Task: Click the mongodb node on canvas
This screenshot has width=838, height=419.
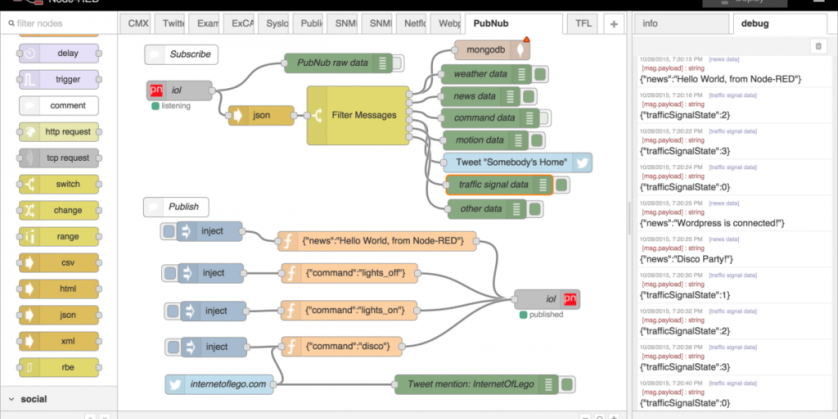Action: coord(492,50)
